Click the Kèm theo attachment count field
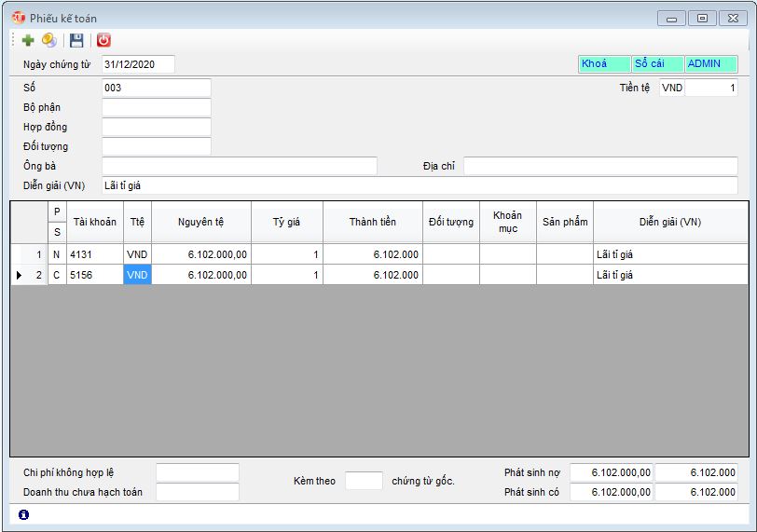This screenshot has width=757, height=532. [x=364, y=481]
